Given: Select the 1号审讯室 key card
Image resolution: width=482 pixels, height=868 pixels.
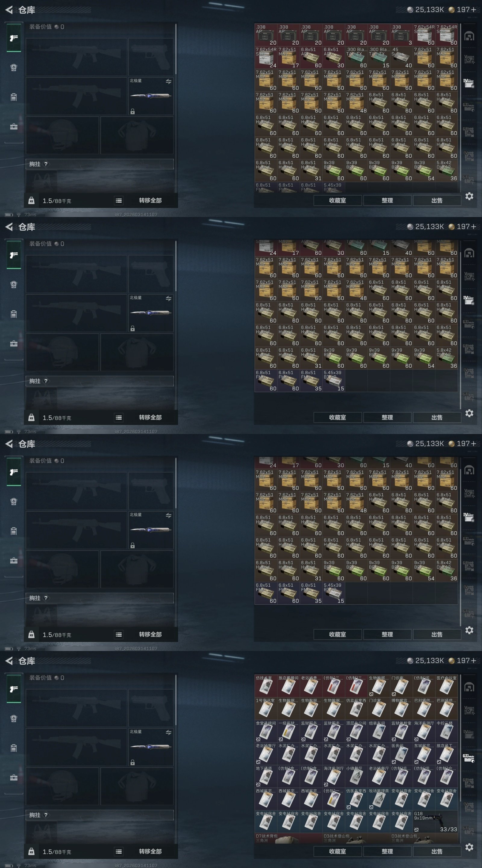Looking at the screenshot, I should 266,709.
